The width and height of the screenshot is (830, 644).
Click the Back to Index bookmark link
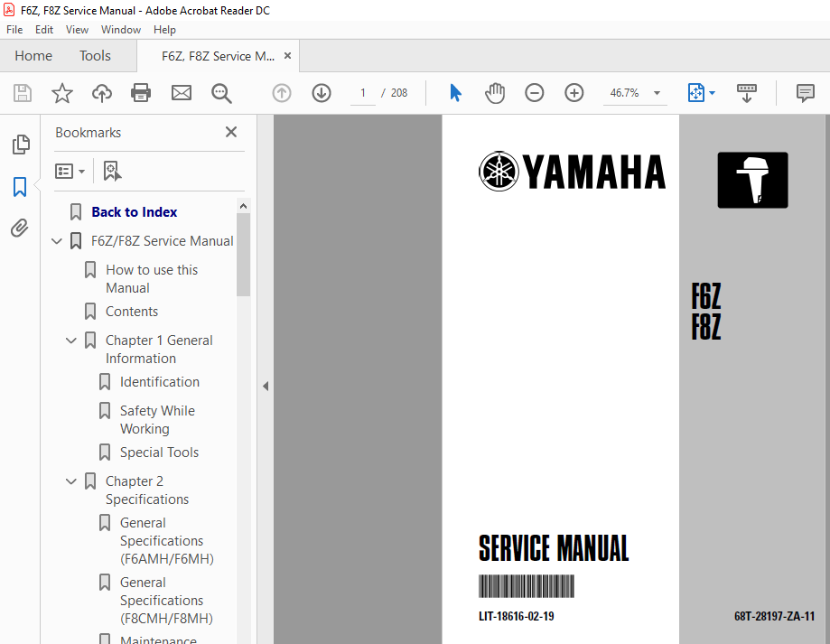click(x=134, y=212)
